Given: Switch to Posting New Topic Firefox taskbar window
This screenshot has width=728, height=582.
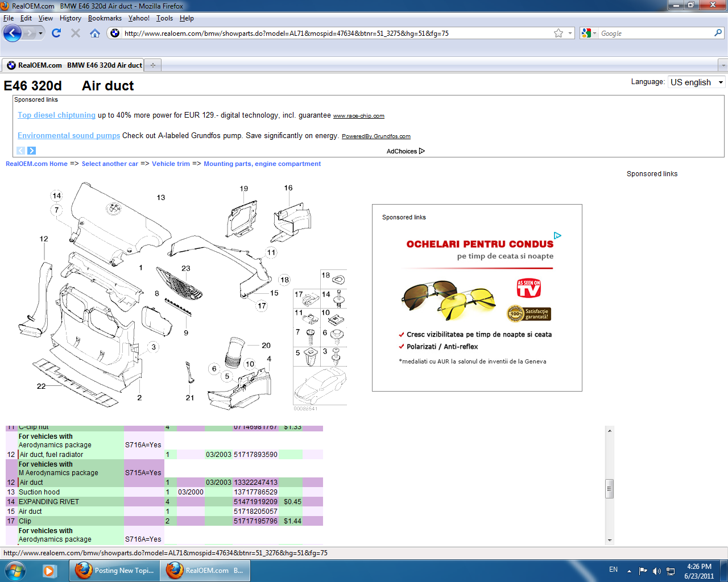Looking at the screenshot, I should click(x=114, y=570).
